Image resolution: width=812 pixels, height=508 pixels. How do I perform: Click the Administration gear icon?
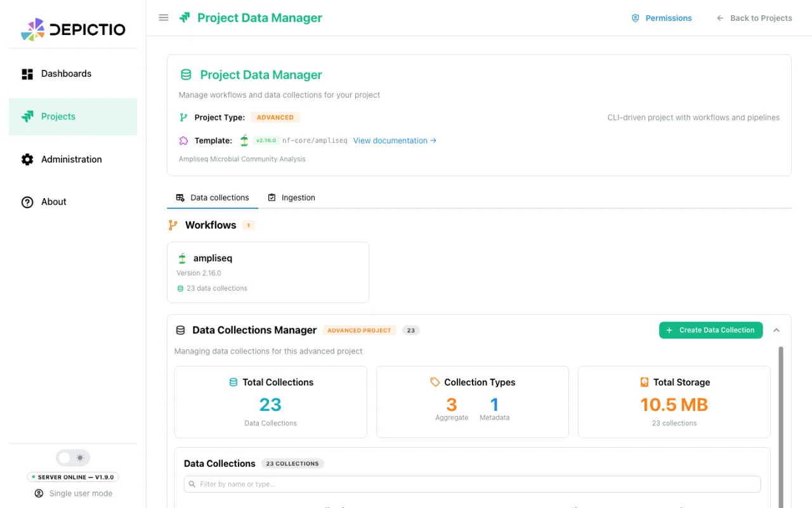coord(27,159)
